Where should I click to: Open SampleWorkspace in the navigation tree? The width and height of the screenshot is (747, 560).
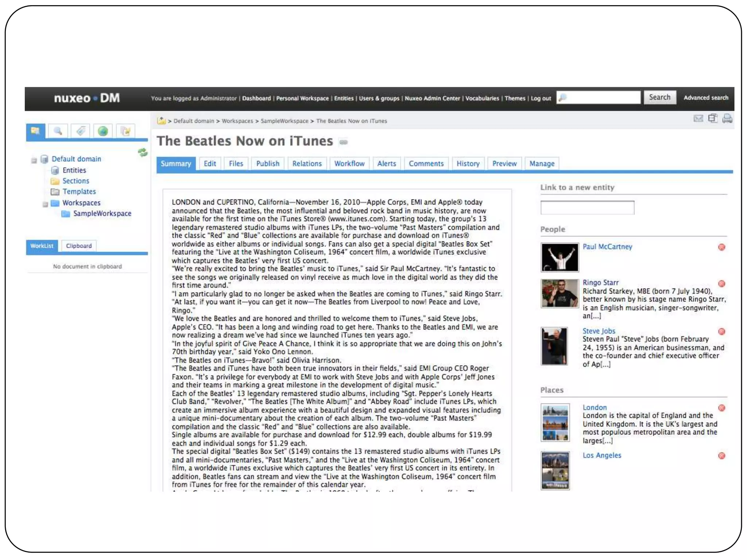[x=102, y=214]
